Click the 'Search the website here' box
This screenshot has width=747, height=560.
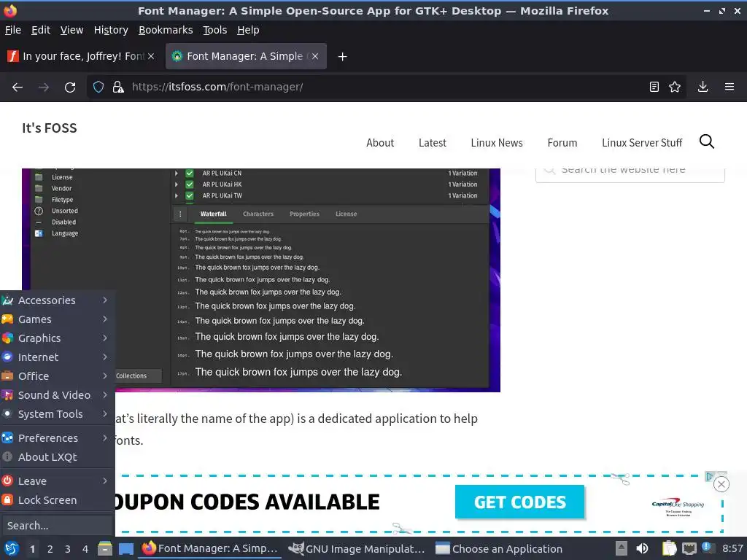tap(630, 174)
